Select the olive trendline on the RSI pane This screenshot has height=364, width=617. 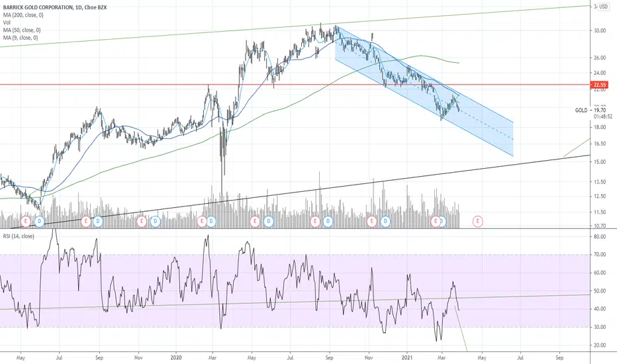295,301
